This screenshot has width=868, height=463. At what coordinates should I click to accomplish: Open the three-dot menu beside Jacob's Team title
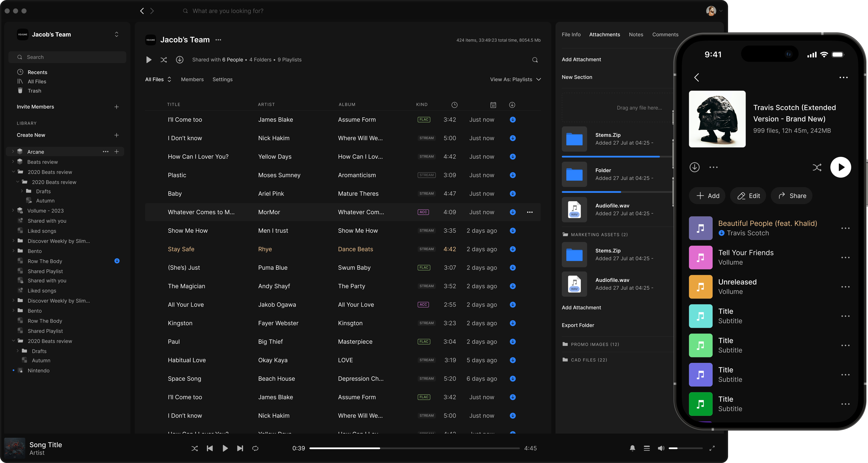pyautogui.click(x=218, y=40)
